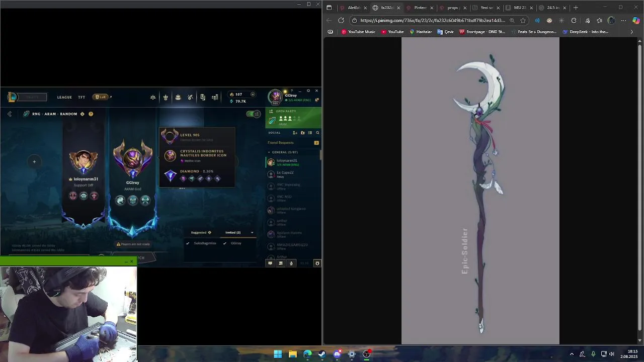Screen dimensions: 644x362
Task: Click the RNG ARAM RANDOM info icon
Action: (x=83, y=114)
